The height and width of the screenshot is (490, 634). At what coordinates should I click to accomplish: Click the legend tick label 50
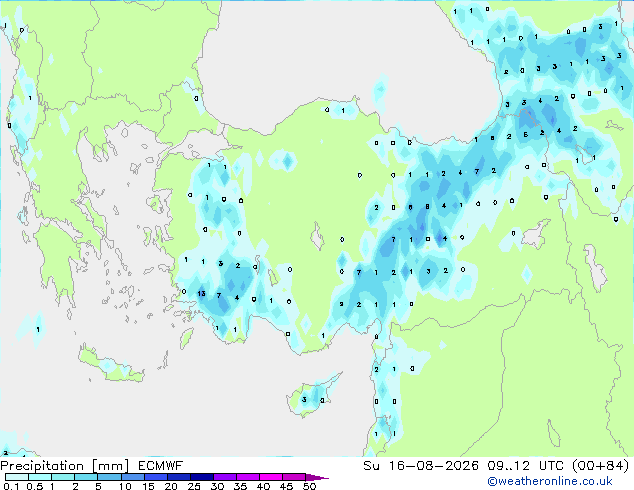310,486
